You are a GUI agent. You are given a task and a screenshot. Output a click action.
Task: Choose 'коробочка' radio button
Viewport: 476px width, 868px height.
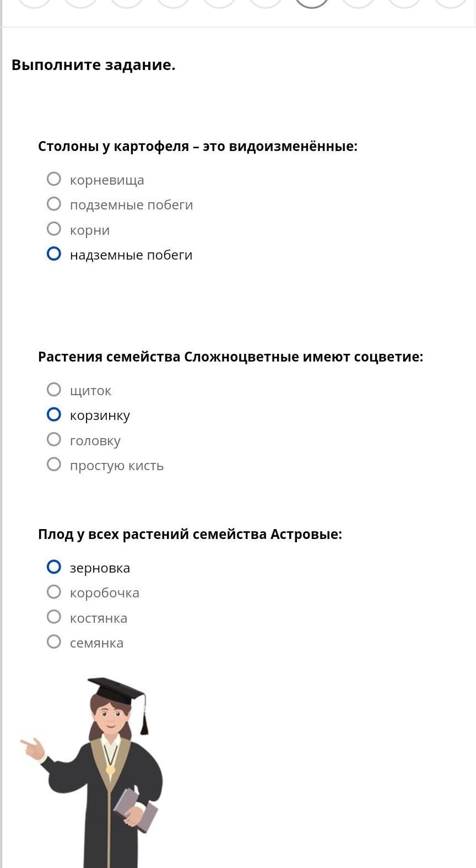coord(54,592)
